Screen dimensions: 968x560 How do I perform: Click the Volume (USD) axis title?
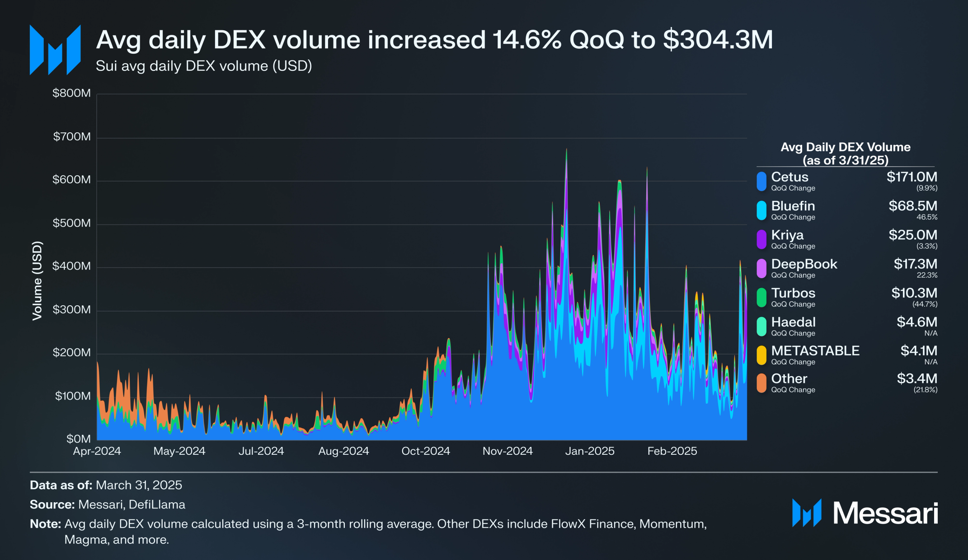point(37,280)
